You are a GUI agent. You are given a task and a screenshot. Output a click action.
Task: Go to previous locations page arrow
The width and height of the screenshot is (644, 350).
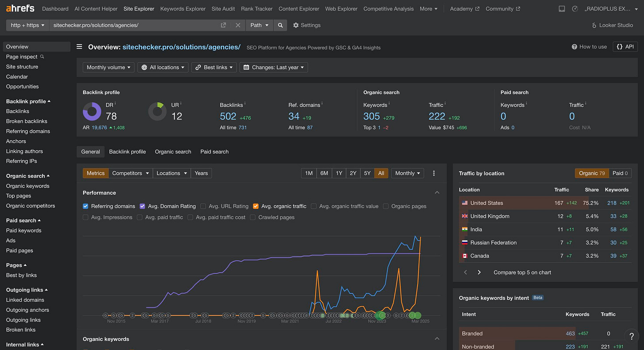tap(465, 272)
